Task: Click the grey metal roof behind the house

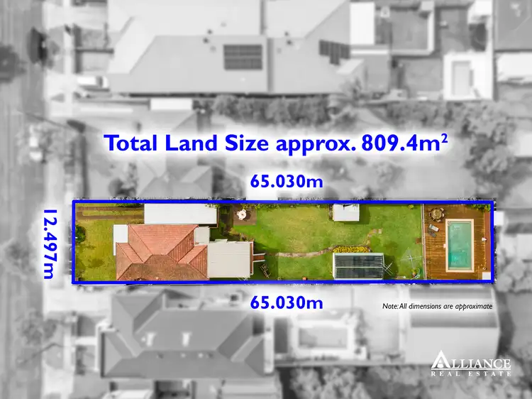Action: click(229, 257)
